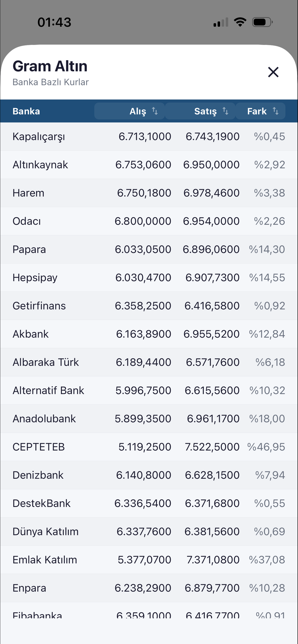Sort by Fark column arrows icon
Screen dimensions: 298x644
tap(275, 111)
